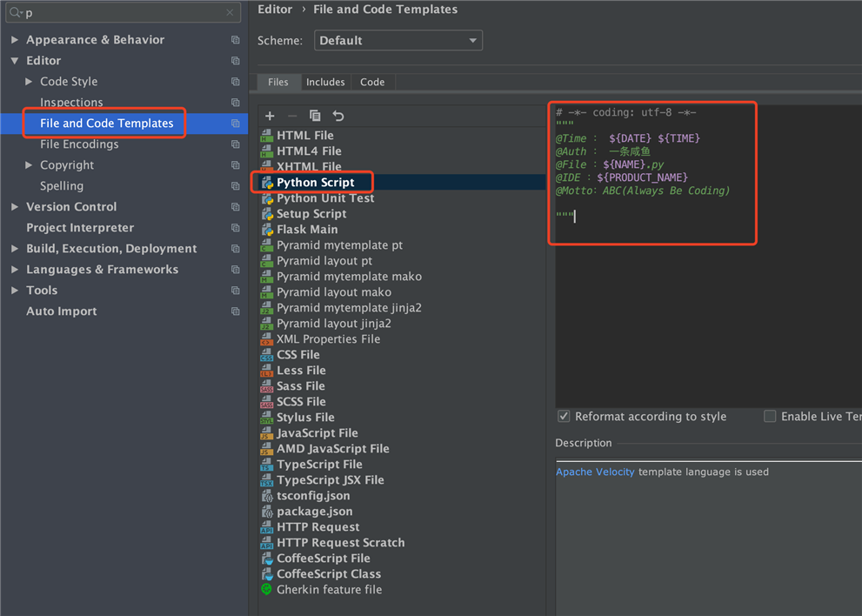Expand the Tools section

pyautogui.click(x=15, y=291)
